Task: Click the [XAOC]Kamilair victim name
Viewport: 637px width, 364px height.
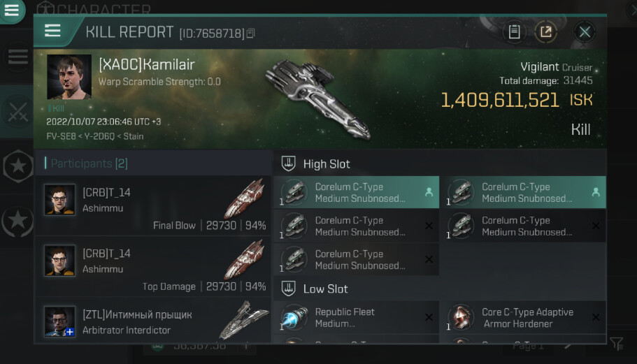Action: [x=146, y=65]
